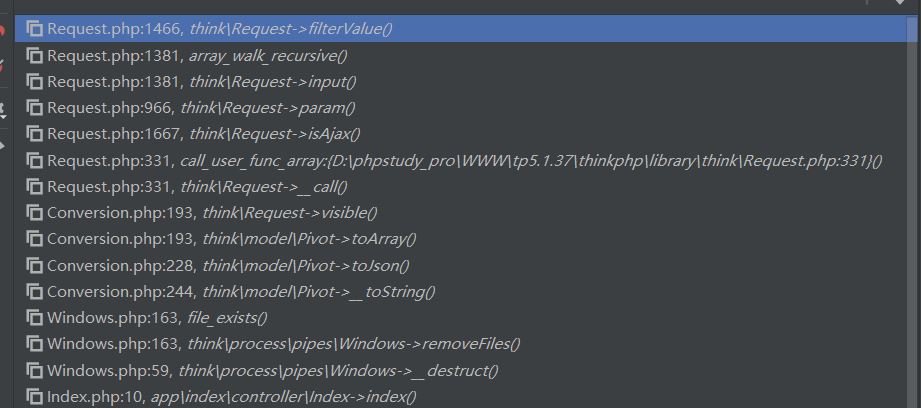The image size is (921, 408).
Task: Select the Pivot->__toString() frame
Action: [462, 292]
